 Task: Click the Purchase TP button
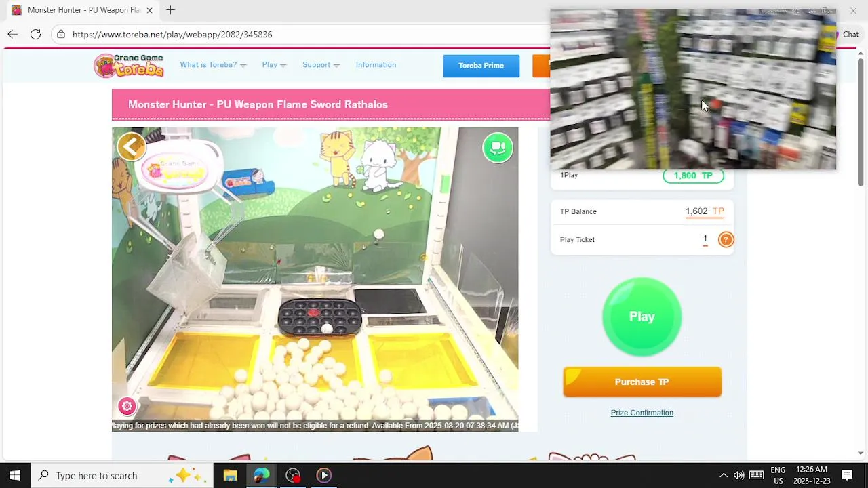(642, 382)
